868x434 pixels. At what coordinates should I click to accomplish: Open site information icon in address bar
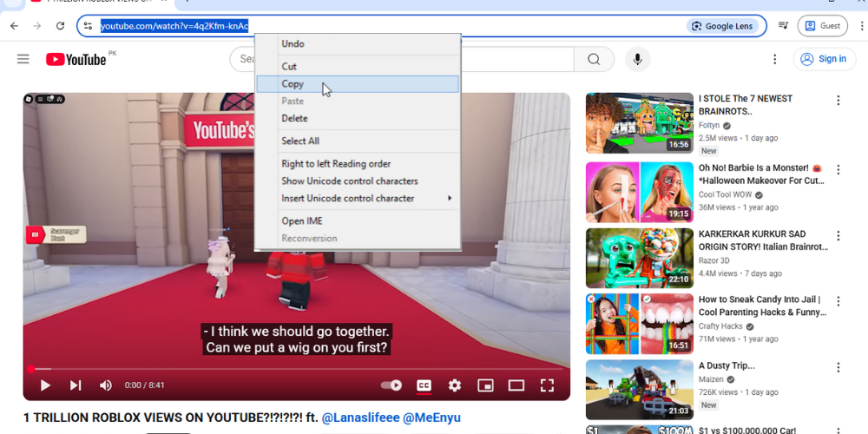[88, 26]
